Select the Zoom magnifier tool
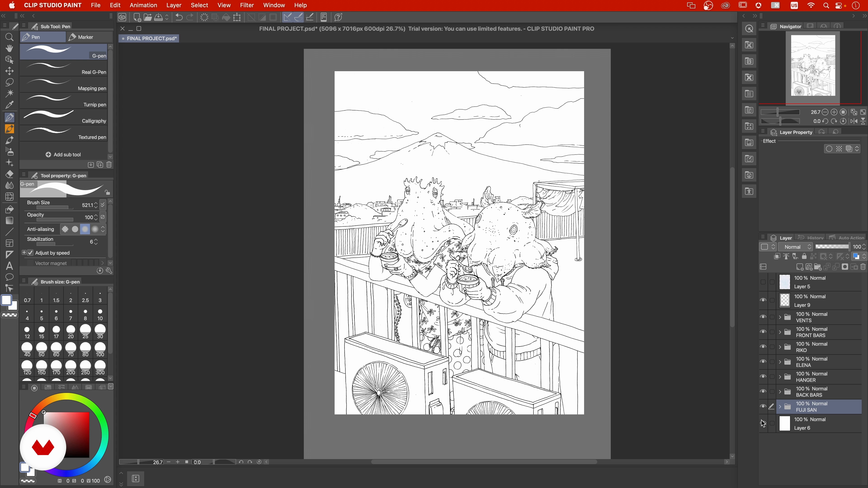This screenshot has width=868, height=488. 9,37
